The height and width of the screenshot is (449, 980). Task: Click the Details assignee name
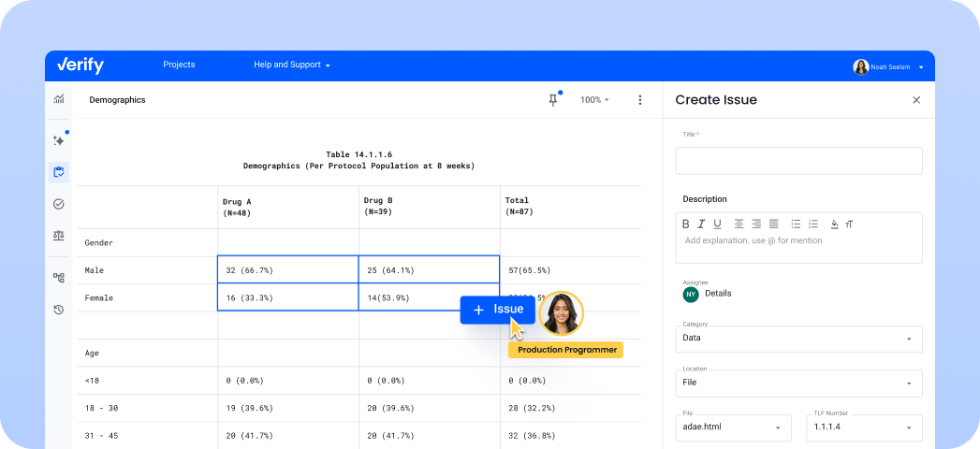click(x=718, y=293)
